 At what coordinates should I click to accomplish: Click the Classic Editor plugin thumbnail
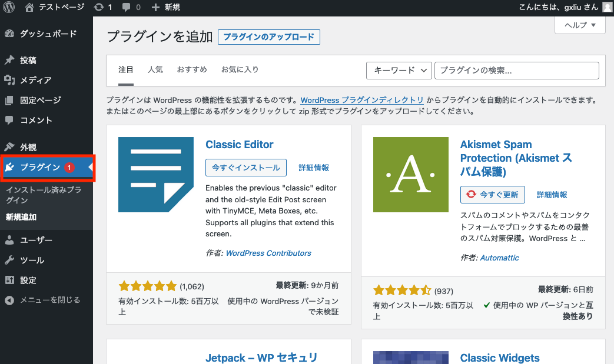tap(156, 175)
